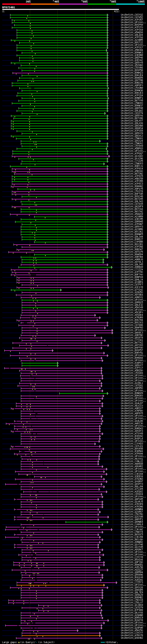Select hit label UniRef100_Q9M815

[132, 303]
